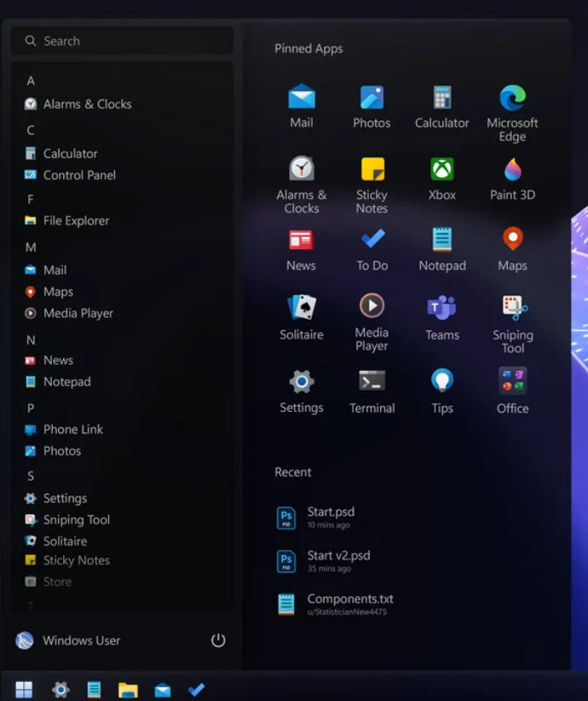Open pinned Sniping Tool
The width and height of the screenshot is (588, 701).
click(x=512, y=324)
